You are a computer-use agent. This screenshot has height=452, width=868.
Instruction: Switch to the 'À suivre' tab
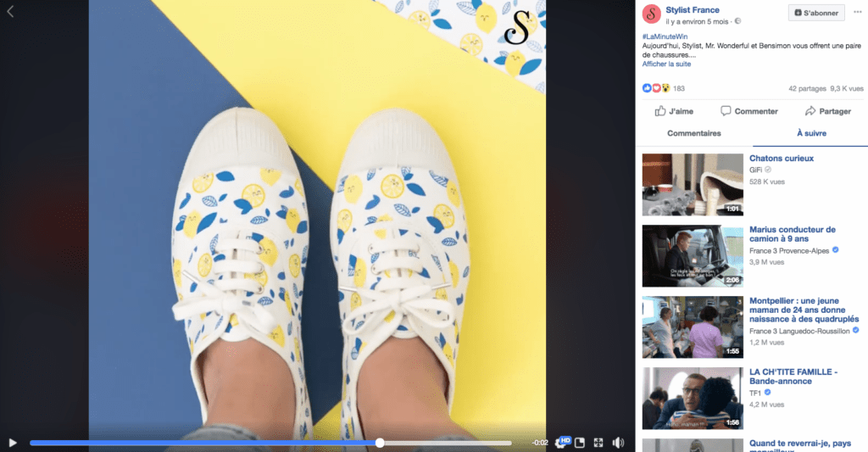click(811, 133)
